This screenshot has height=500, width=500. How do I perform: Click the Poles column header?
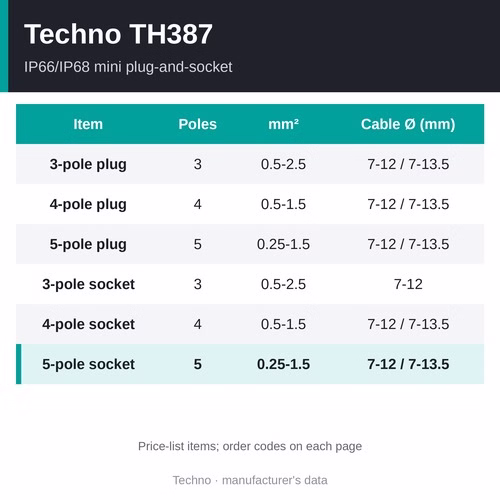click(198, 124)
